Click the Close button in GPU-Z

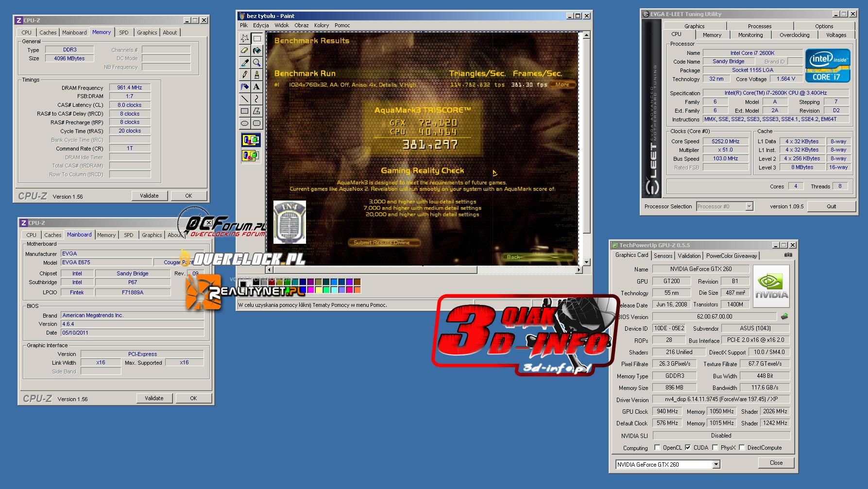776,463
